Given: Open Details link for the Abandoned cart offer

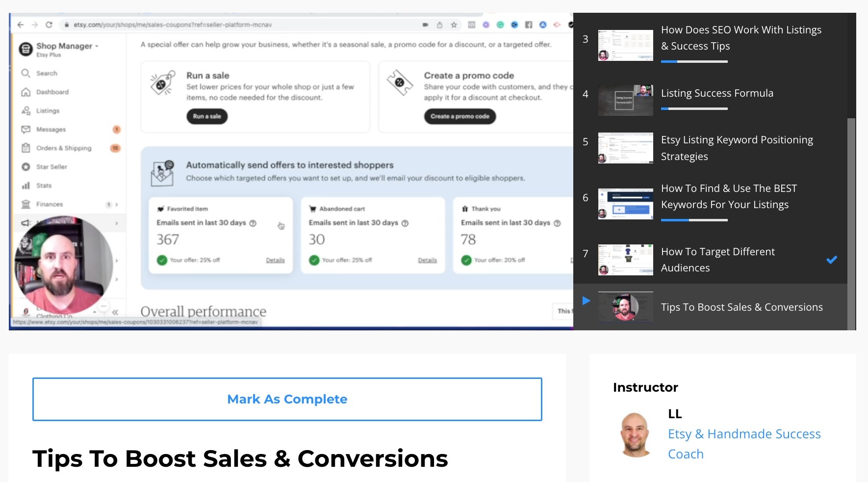Looking at the screenshot, I should (427, 260).
